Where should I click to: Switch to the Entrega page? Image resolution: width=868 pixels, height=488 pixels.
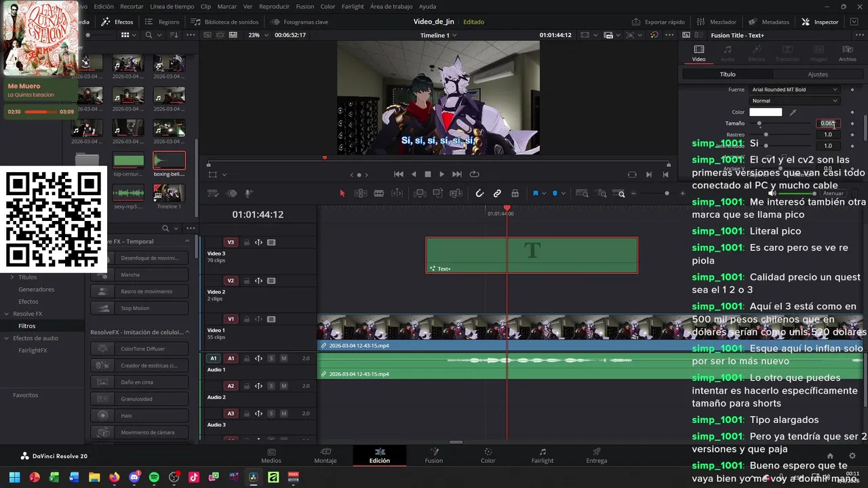597,455
